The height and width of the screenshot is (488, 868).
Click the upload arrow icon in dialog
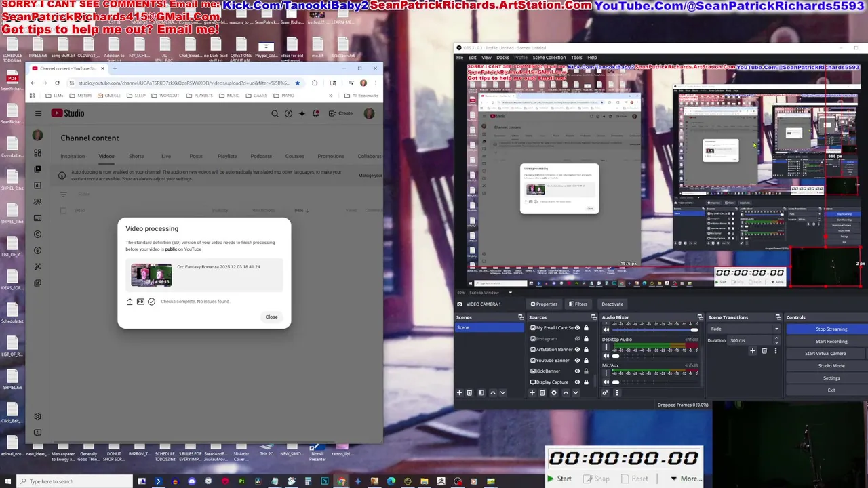[x=130, y=302]
